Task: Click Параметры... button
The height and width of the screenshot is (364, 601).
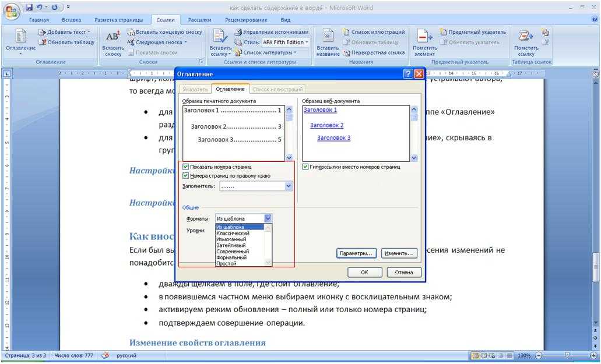Action: (356, 253)
